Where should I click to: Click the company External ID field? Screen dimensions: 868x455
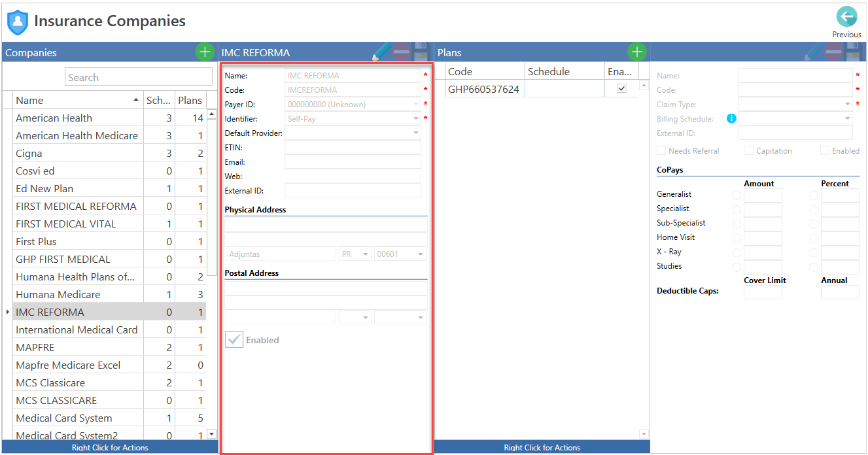[353, 190]
